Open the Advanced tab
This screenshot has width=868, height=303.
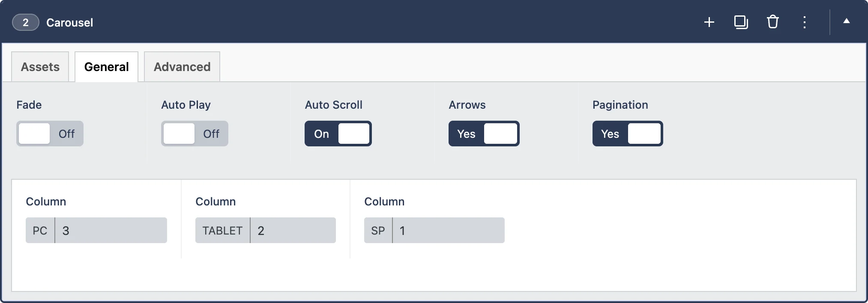182,67
